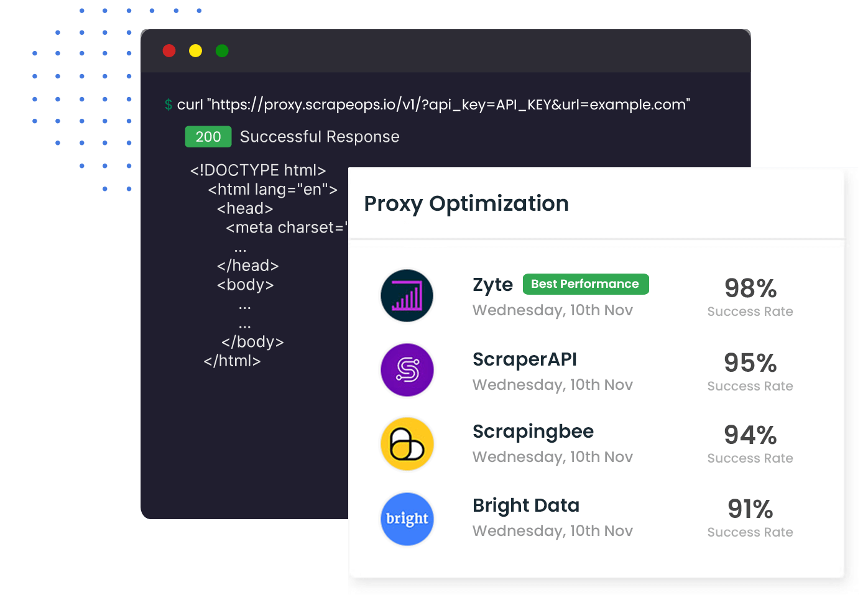This screenshot has width=868, height=600.
Task: Click the <!DOCTYPE html> line
Action: pos(258,170)
